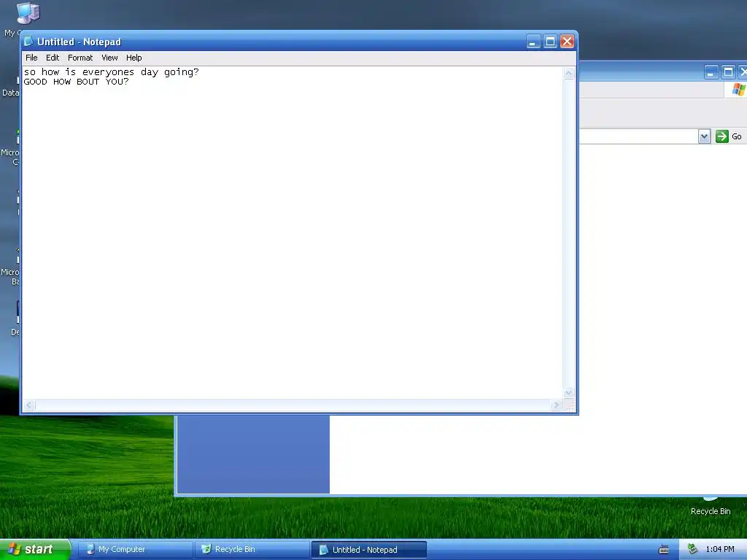Click the green Go arrow in background window

(x=722, y=136)
